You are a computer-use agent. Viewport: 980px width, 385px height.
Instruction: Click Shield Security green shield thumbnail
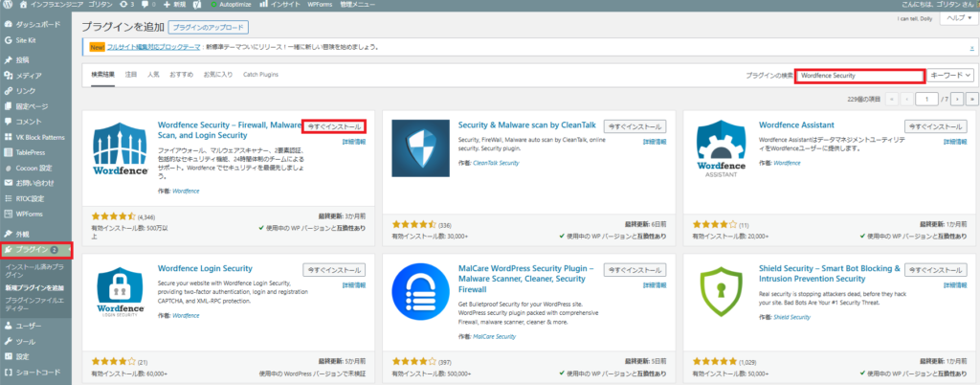[722, 293]
